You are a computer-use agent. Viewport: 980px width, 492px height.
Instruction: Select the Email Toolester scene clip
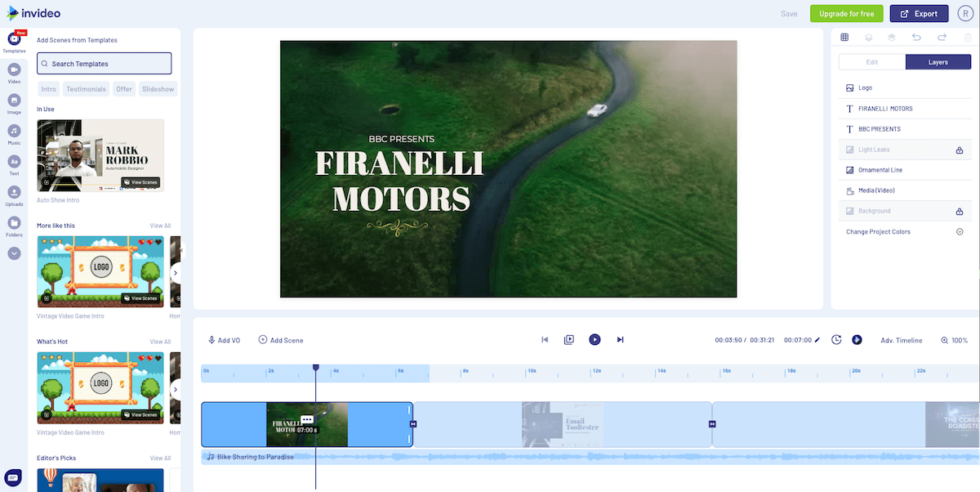[x=563, y=424]
